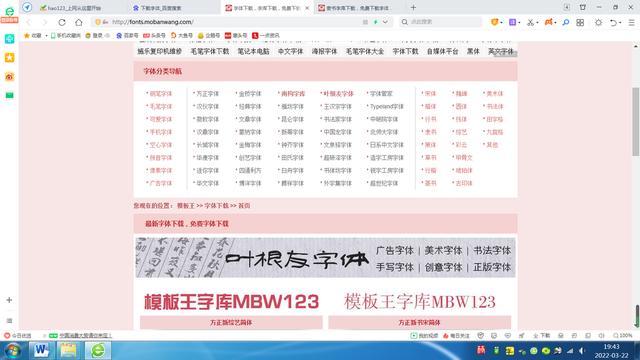Open a new tab with plus button
The image size is (640, 360).
[x=413, y=7]
